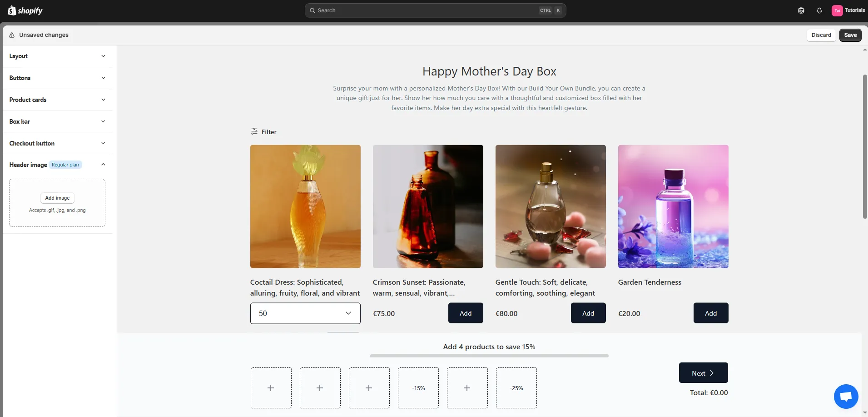Open the notifications bell

tap(819, 10)
